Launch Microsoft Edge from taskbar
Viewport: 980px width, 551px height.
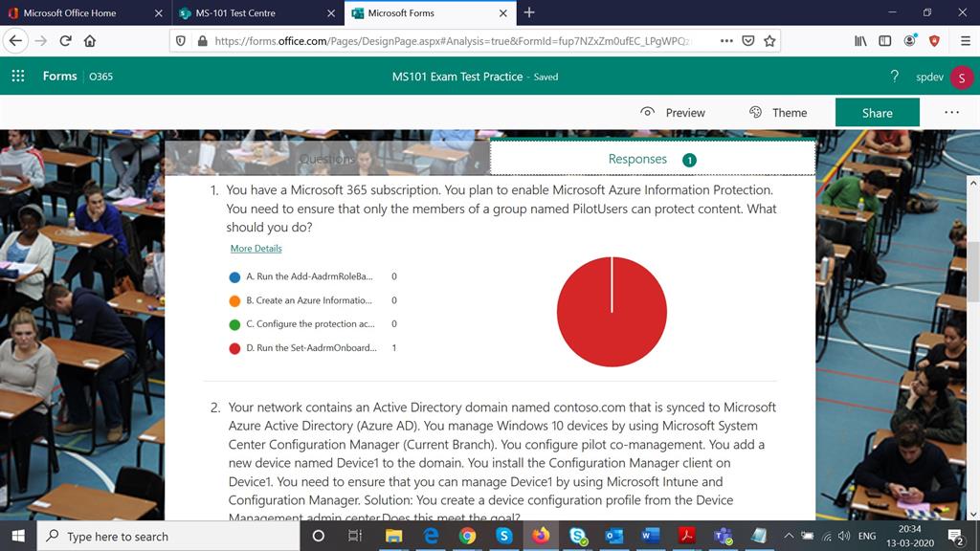(x=431, y=536)
